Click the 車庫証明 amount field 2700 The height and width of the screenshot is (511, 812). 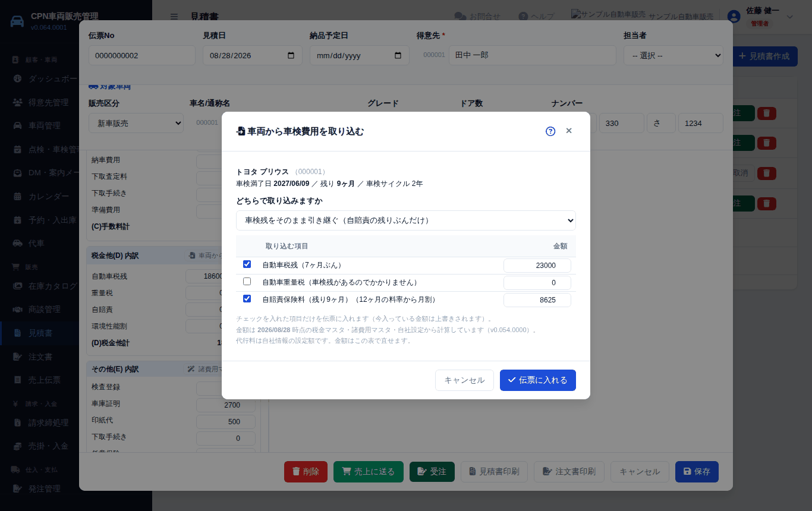(226, 405)
